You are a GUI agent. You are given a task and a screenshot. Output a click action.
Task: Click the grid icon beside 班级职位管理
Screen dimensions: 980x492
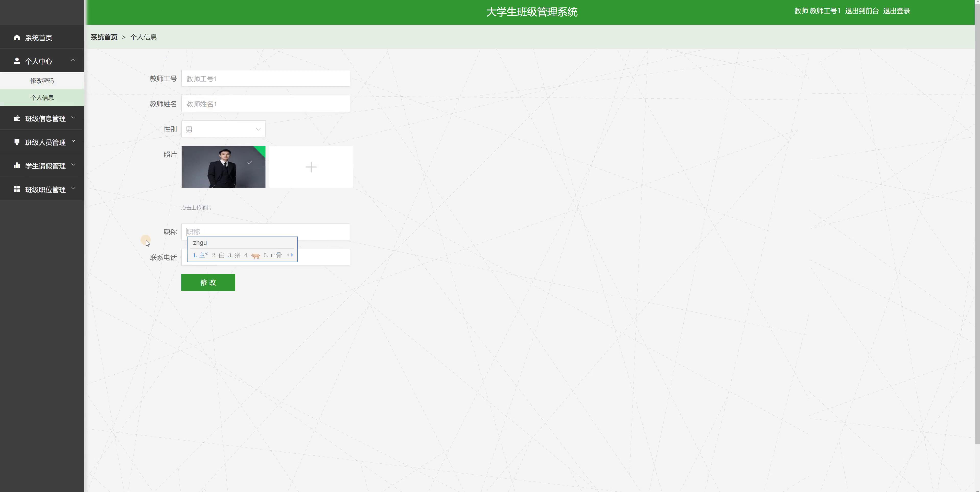[x=17, y=189]
